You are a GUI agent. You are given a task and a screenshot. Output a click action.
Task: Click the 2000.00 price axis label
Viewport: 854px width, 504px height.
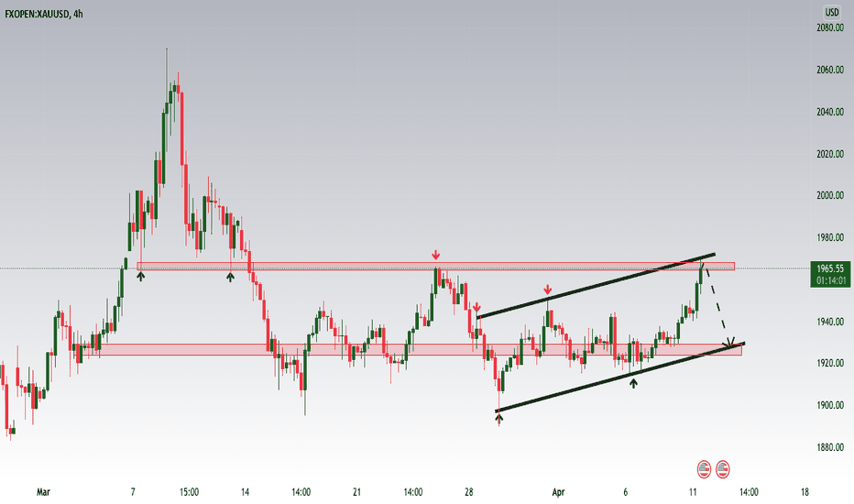830,195
